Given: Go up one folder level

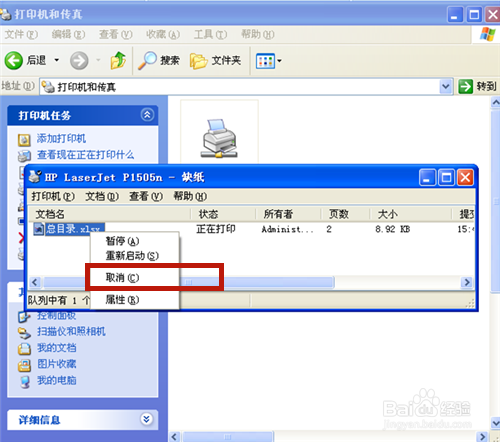Looking at the screenshot, I should (118, 60).
